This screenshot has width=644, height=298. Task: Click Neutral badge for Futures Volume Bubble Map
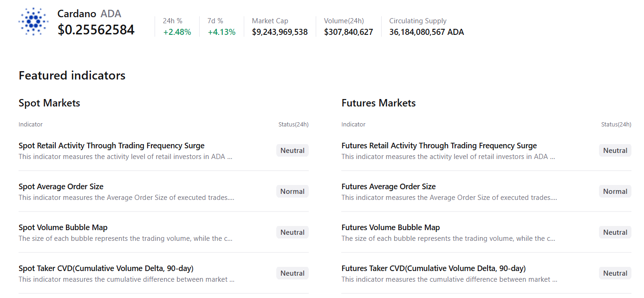[615, 232]
